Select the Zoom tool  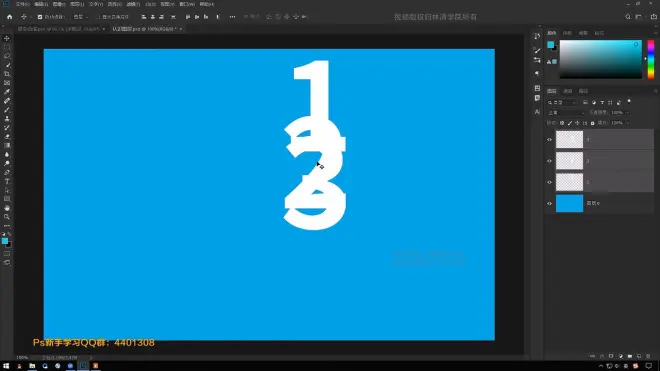[7, 217]
